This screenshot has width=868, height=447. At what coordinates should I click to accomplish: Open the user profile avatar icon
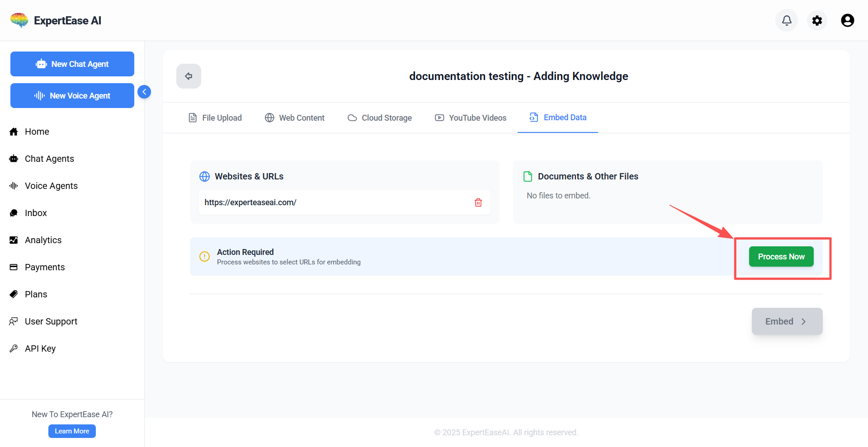[847, 20]
